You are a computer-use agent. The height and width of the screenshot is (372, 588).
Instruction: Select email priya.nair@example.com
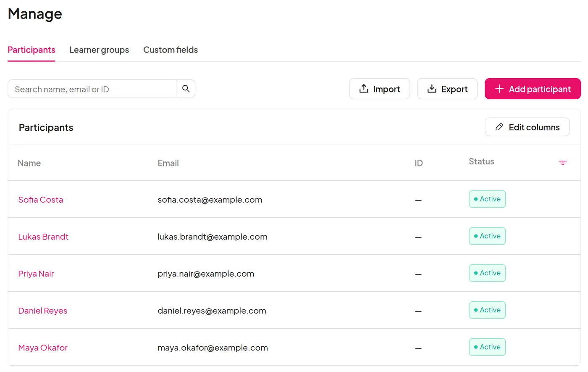206,274
